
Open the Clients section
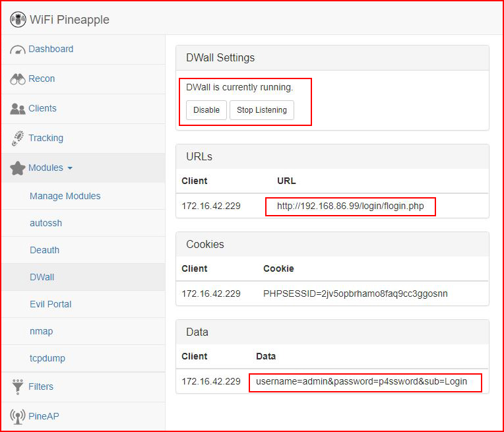(42, 108)
